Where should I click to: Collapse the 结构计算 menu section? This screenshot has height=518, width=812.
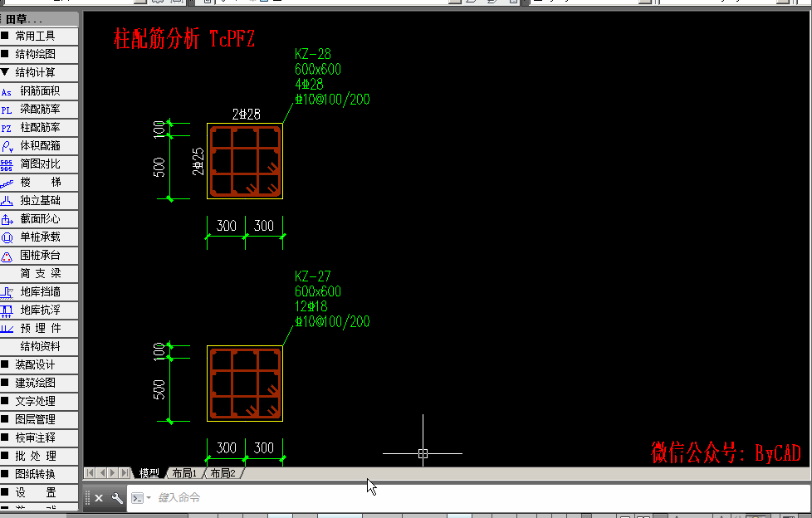(x=39, y=72)
